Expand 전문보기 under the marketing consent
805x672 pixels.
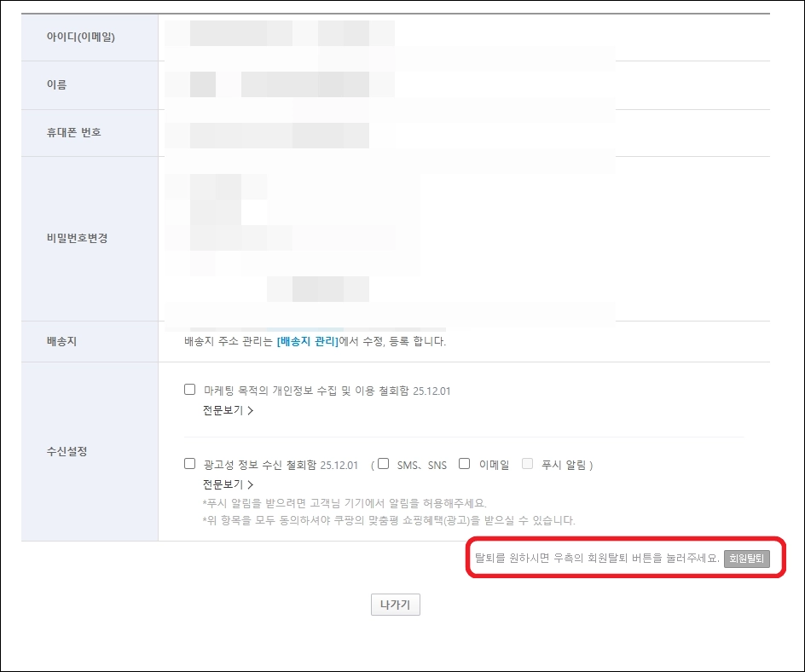tap(228, 410)
